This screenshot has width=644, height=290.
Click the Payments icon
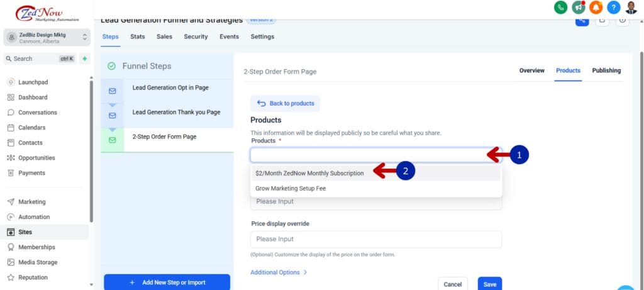11,173
